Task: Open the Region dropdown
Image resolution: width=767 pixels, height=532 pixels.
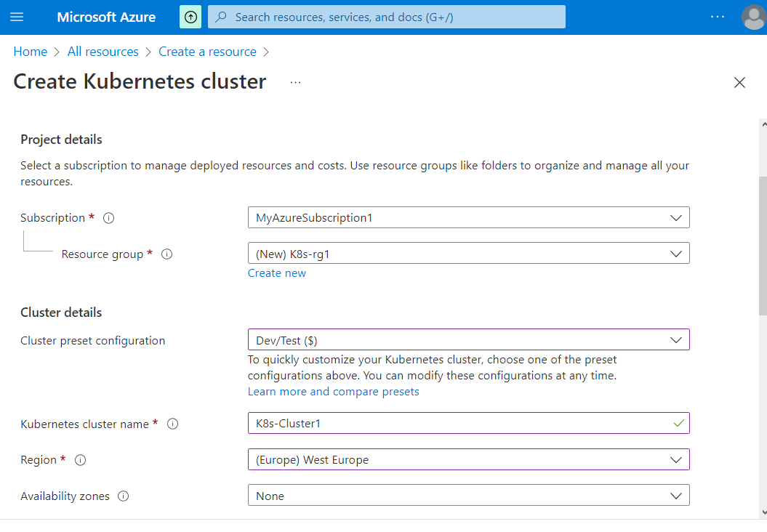Action: pyautogui.click(x=469, y=459)
